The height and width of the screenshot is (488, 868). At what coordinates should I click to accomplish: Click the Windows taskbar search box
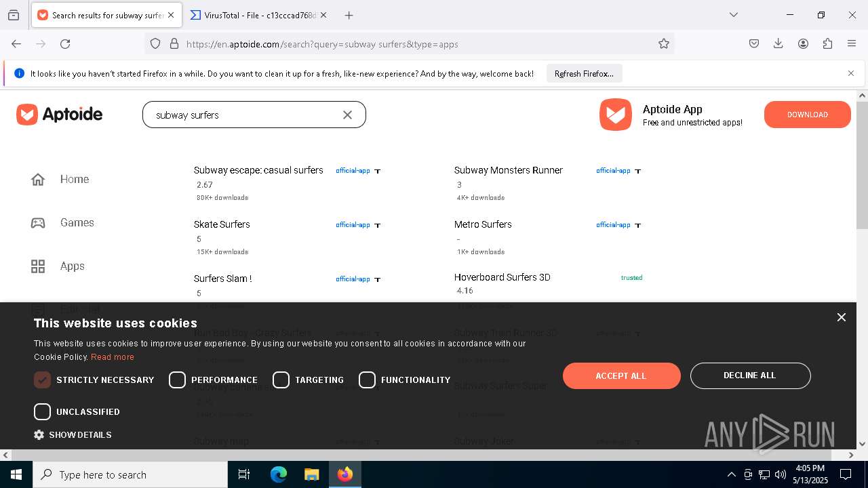point(130,474)
